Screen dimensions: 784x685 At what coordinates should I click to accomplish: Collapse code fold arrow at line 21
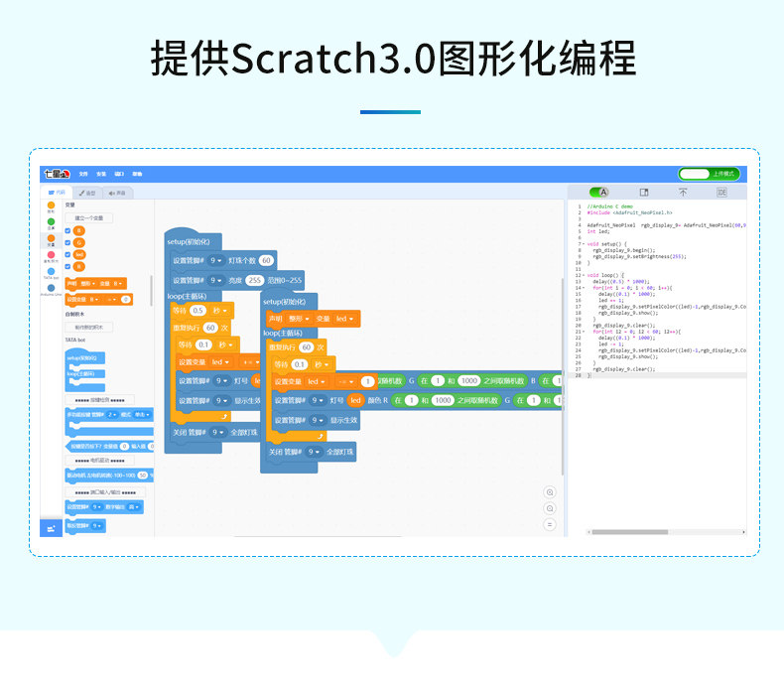pyautogui.click(x=584, y=332)
